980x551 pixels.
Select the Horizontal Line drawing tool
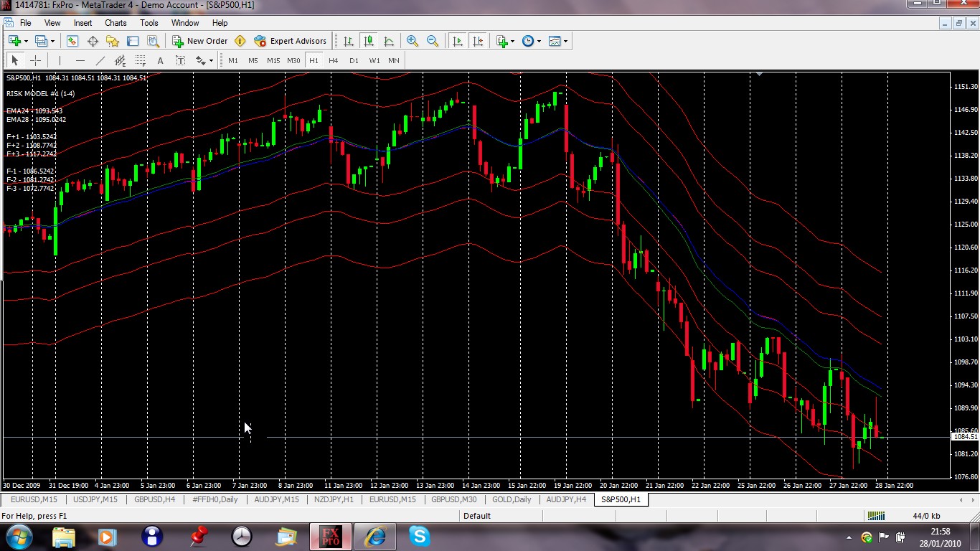click(x=80, y=60)
